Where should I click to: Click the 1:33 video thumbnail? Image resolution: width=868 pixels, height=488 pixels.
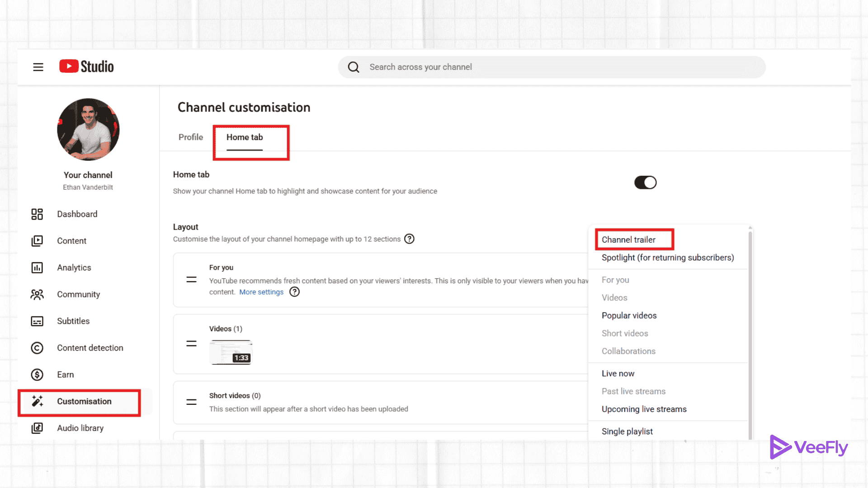point(231,352)
